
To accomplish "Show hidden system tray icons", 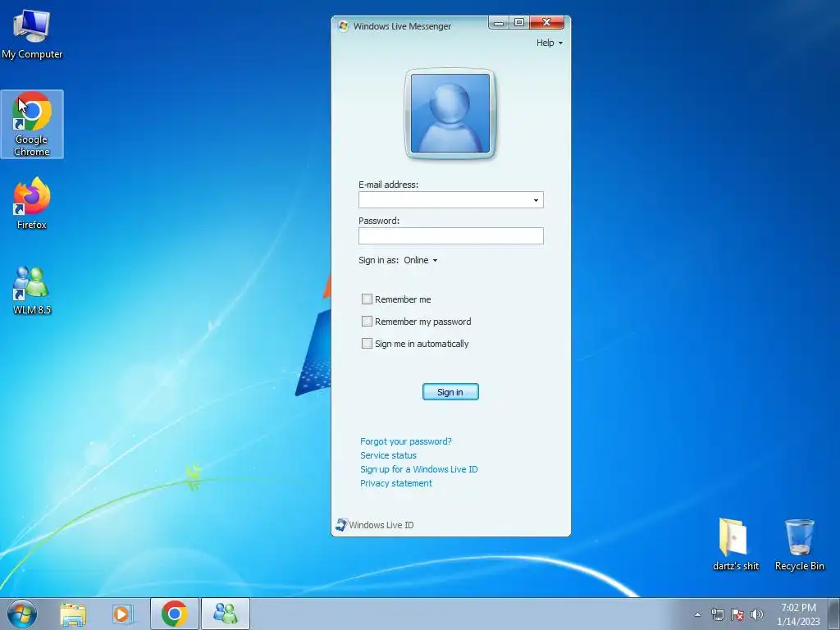I will tap(697, 614).
